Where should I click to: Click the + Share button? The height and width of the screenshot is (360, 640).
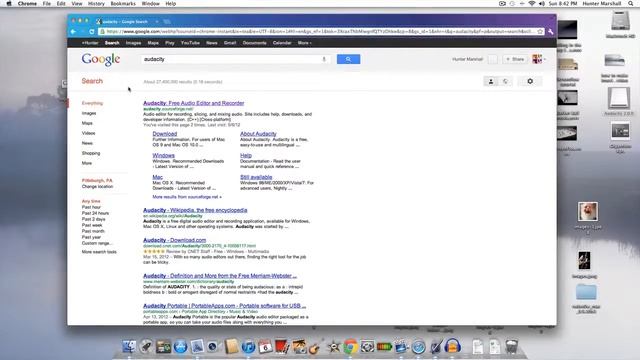pyautogui.click(x=515, y=59)
